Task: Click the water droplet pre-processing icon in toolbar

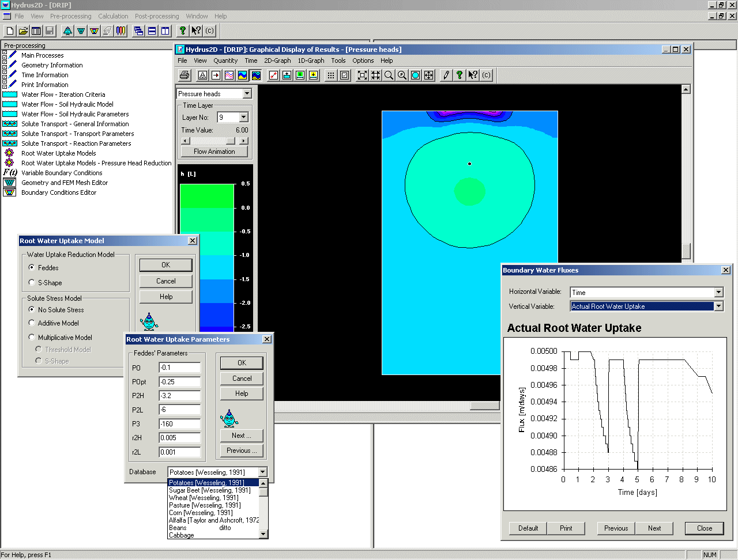Action: (67, 31)
